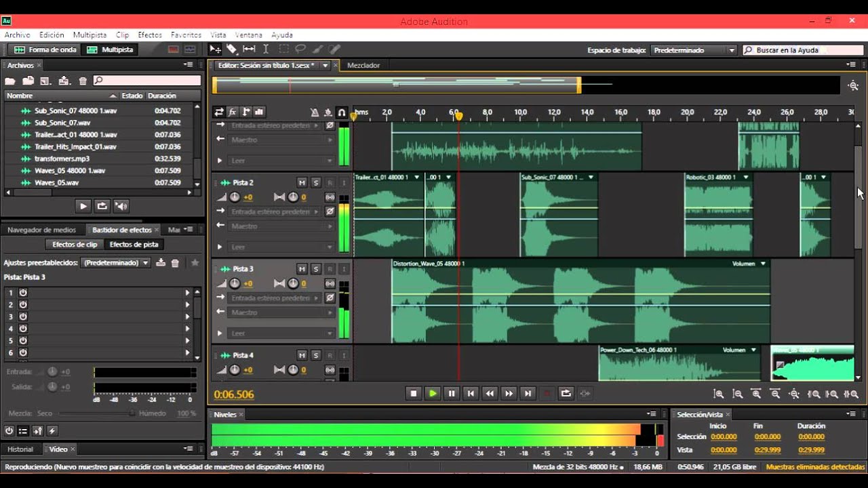Select the Move tool in toolbar
The width and height of the screenshot is (868, 488).
coord(215,49)
